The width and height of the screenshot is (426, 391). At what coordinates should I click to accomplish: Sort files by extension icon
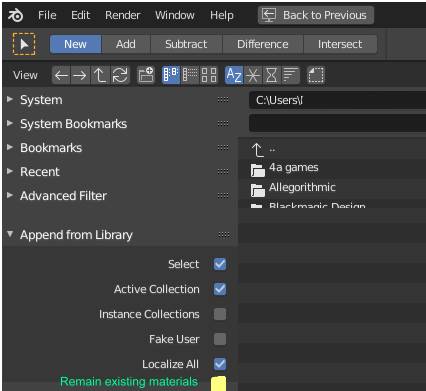pyautogui.click(x=253, y=75)
